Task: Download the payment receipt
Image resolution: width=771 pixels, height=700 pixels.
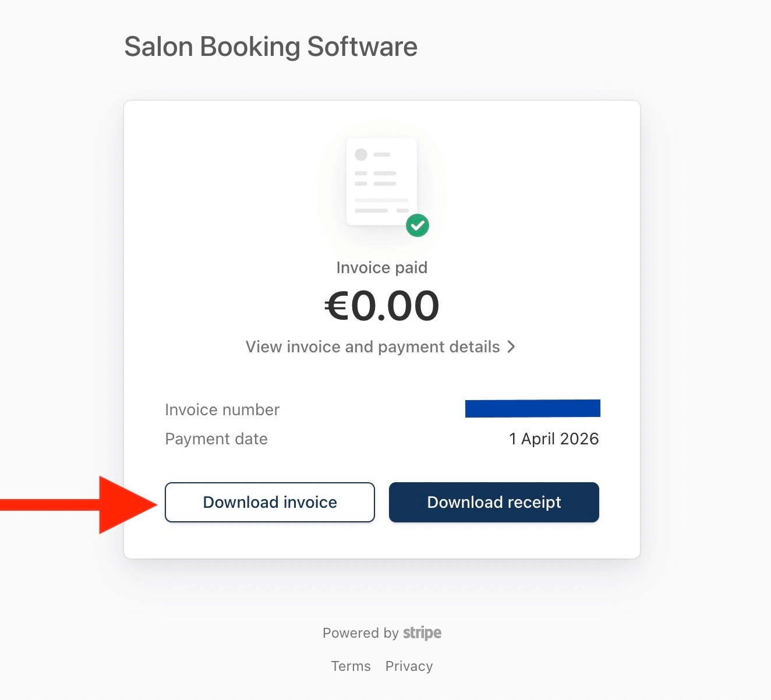Action: 494,502
